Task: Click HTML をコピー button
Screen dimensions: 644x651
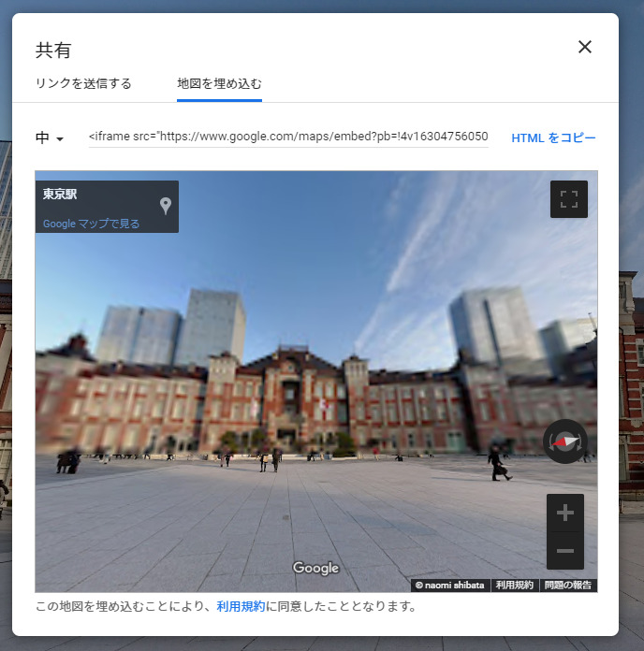Action: pyautogui.click(x=553, y=137)
